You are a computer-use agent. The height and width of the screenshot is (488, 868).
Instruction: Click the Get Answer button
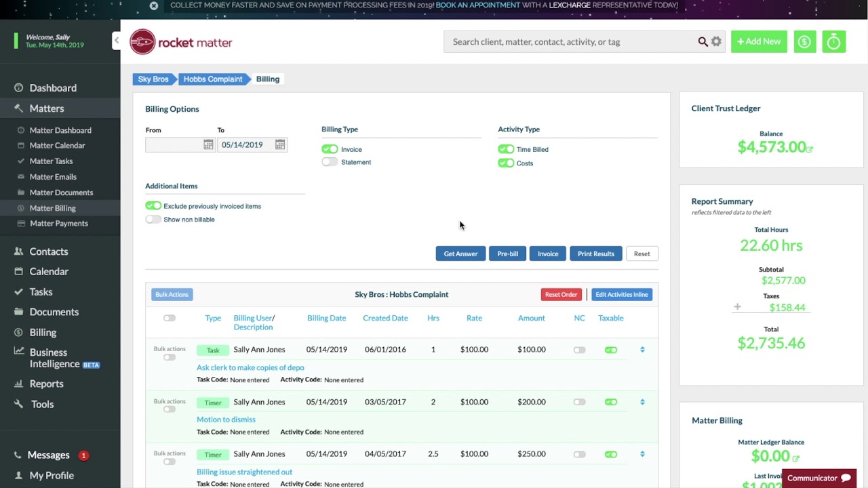click(460, 253)
